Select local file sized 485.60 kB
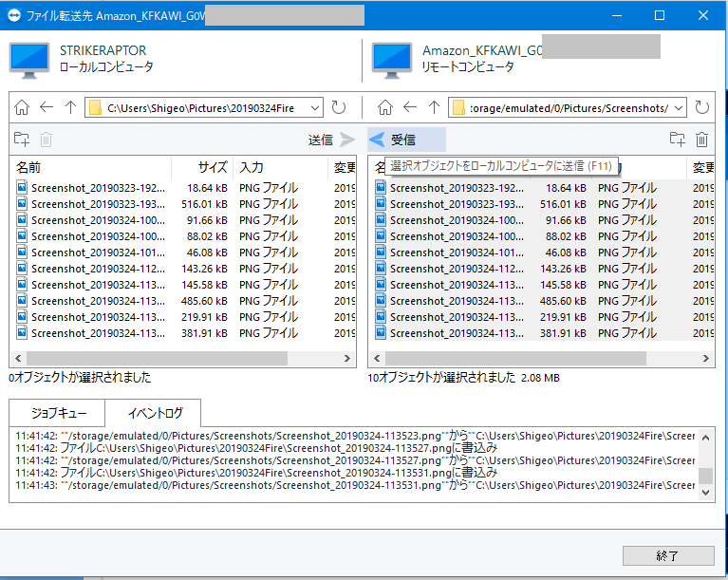Screen dimensions: 728x580 [x=183, y=301]
